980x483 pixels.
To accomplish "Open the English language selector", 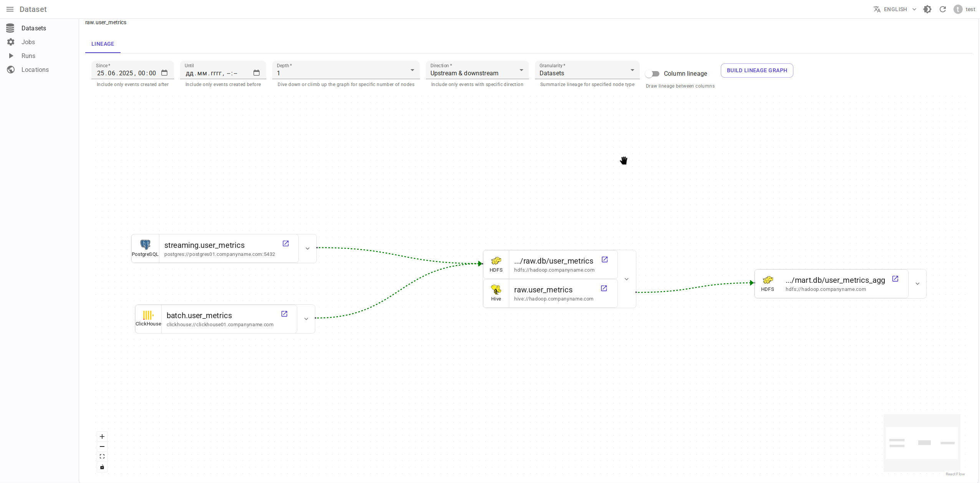I will point(895,9).
